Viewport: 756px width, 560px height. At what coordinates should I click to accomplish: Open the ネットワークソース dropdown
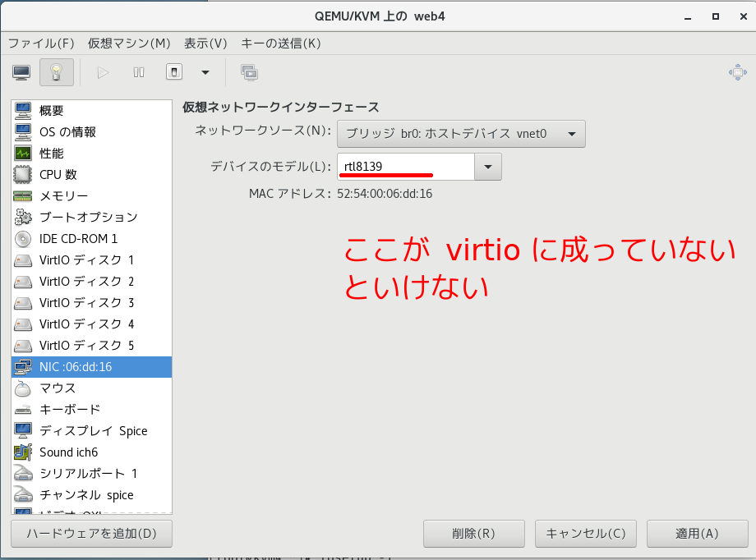[461, 134]
